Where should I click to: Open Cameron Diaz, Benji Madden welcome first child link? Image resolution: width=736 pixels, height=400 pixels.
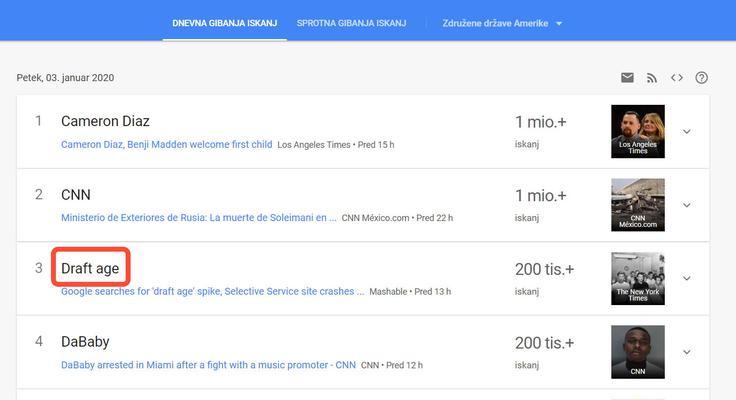(x=167, y=145)
